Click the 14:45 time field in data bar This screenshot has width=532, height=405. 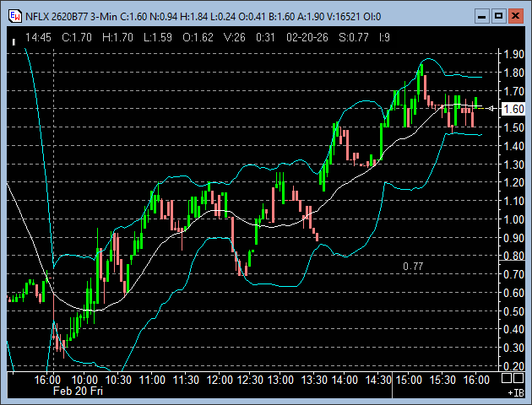click(39, 37)
